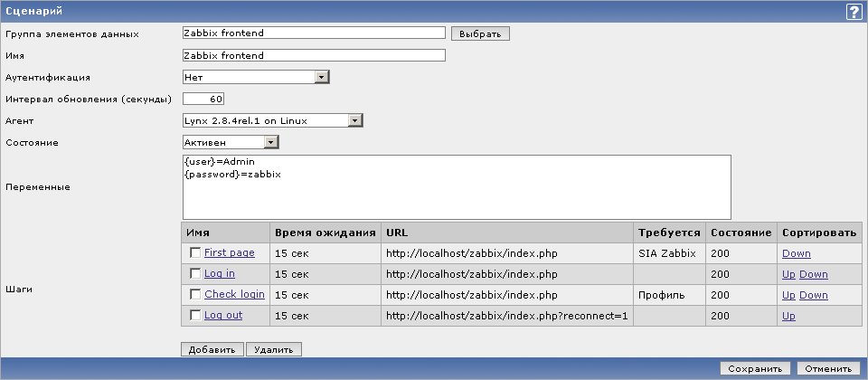
Task: Open the First page step link
Action: (229, 252)
